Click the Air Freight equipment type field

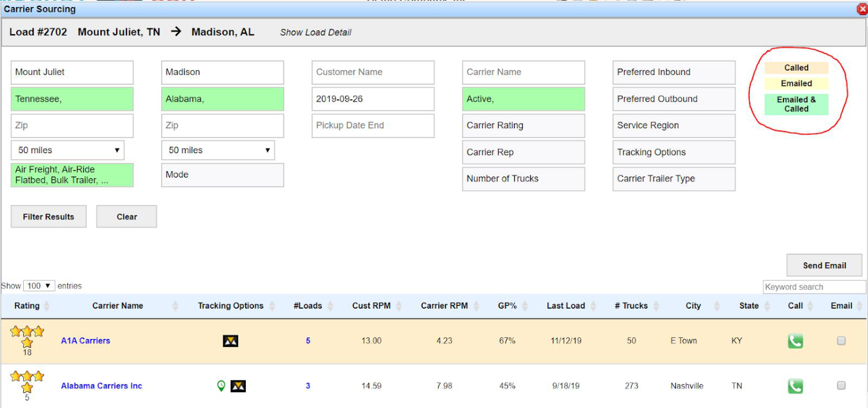tap(72, 175)
